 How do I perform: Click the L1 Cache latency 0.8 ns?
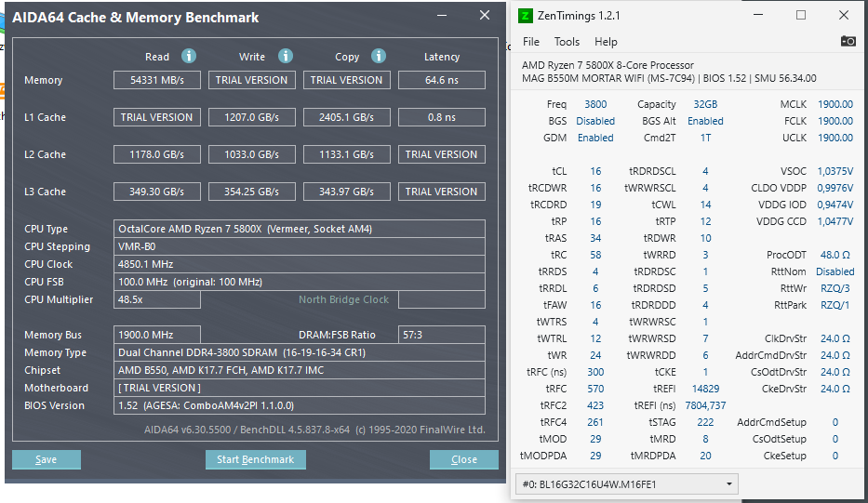[x=442, y=117]
